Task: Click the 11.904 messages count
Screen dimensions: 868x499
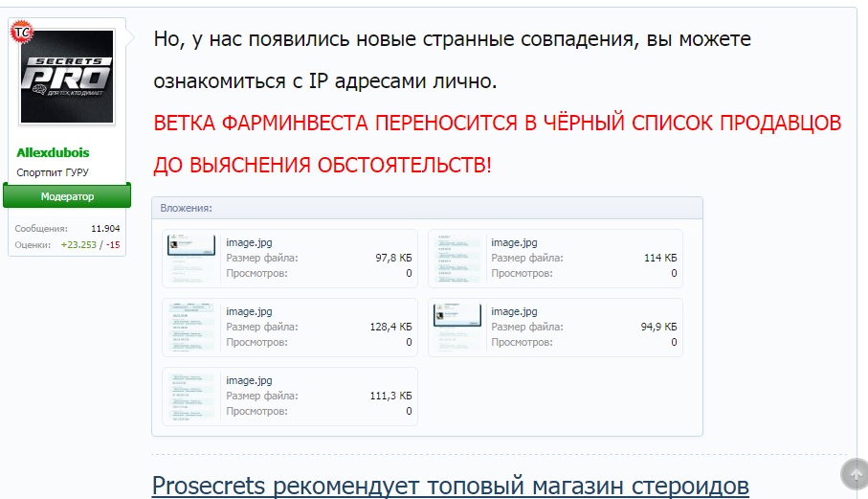Action: pyautogui.click(x=105, y=229)
